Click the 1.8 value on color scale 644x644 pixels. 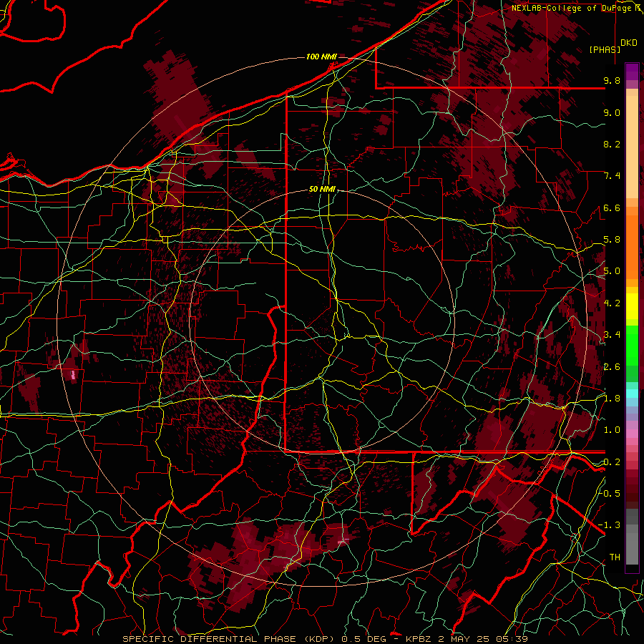(x=612, y=399)
